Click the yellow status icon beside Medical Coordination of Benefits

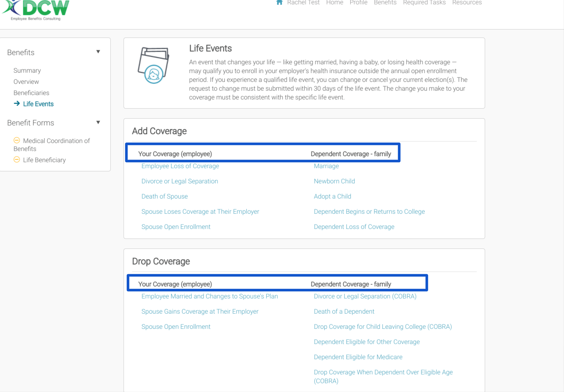tap(17, 140)
